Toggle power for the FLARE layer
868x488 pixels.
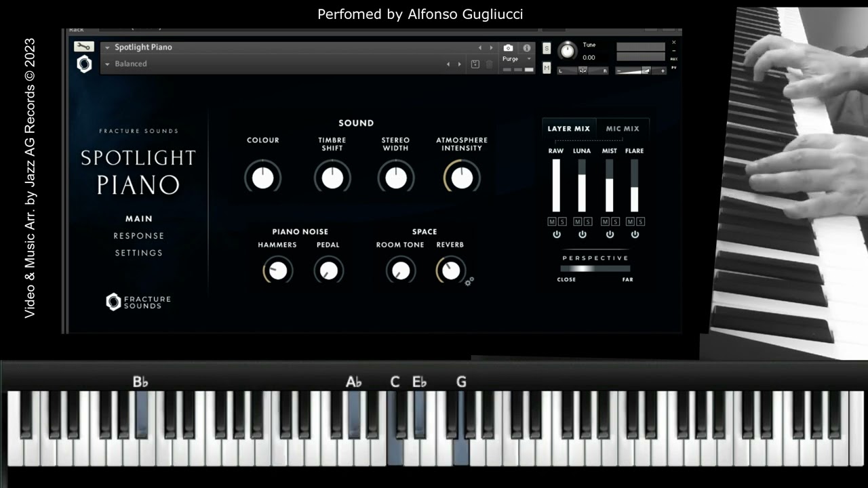tap(635, 235)
